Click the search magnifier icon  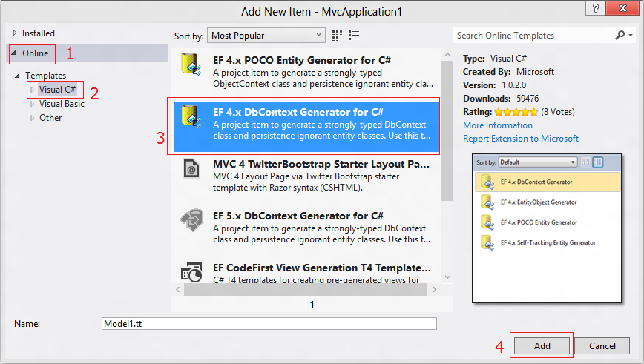click(x=620, y=35)
